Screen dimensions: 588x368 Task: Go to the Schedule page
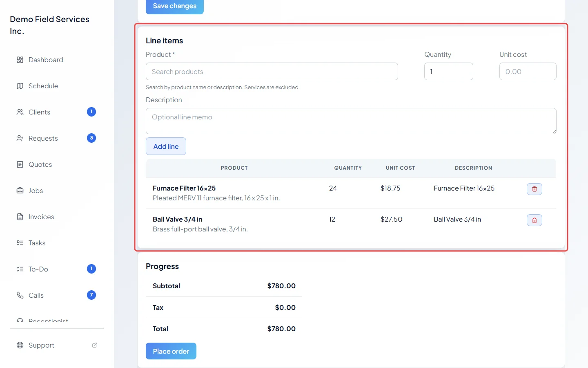57,86
